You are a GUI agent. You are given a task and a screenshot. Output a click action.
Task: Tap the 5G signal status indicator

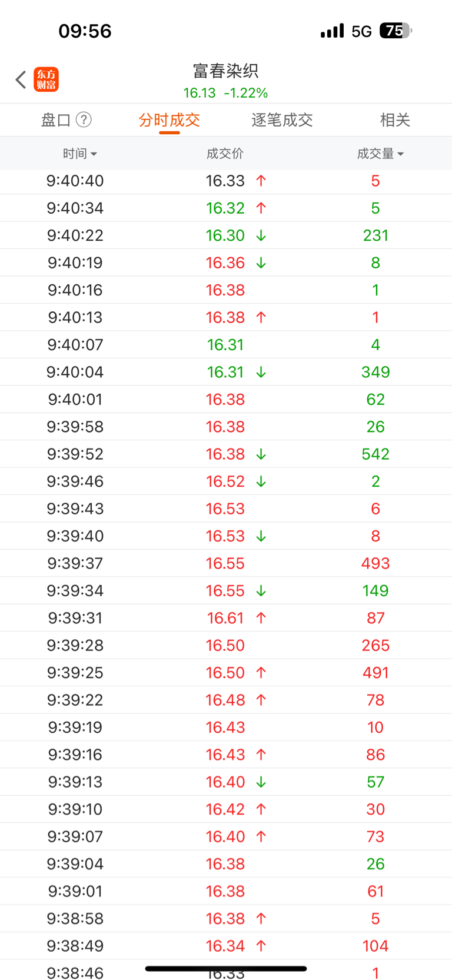coord(361,31)
